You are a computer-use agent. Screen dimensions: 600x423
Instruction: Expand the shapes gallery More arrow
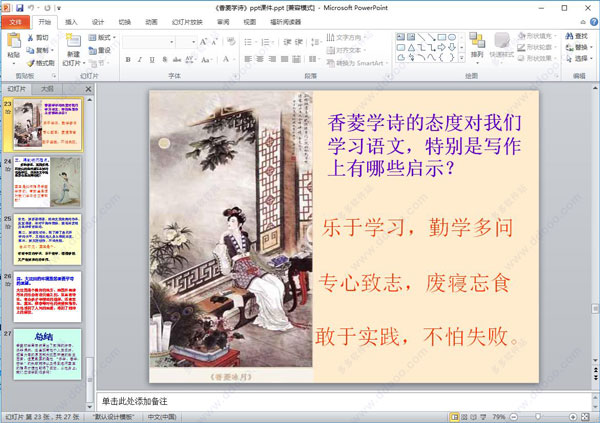pyautogui.click(x=462, y=57)
